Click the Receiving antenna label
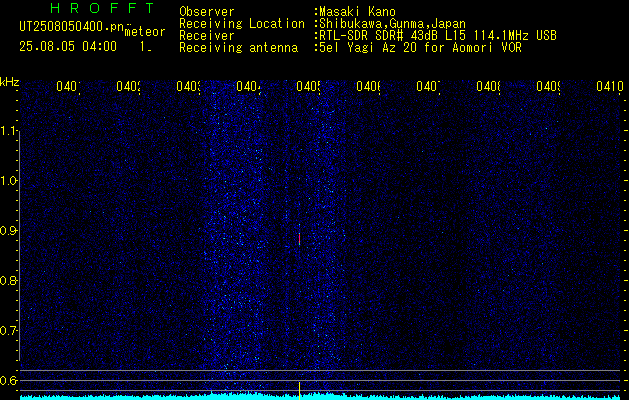 pos(238,48)
